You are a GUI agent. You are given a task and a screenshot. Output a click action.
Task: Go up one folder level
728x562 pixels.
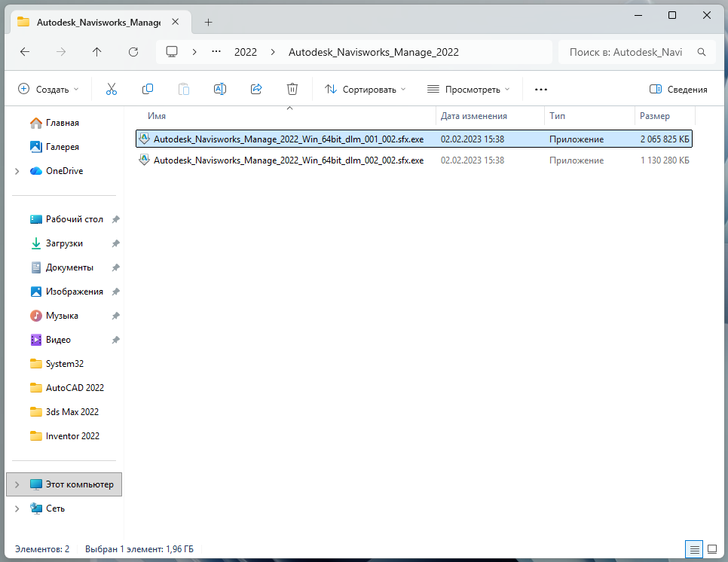[x=96, y=52]
